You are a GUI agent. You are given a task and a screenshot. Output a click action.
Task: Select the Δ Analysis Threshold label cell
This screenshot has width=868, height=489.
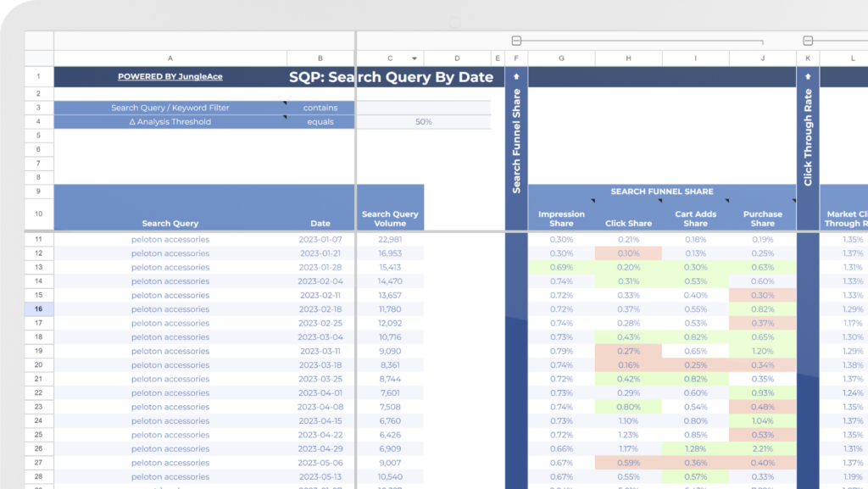pos(170,122)
